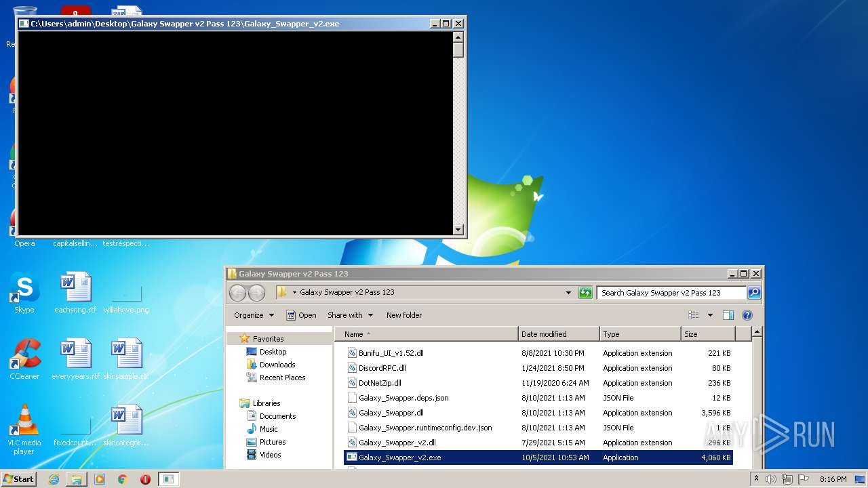Click the console window title bar icon
This screenshot has width=868, height=488.
24,24
